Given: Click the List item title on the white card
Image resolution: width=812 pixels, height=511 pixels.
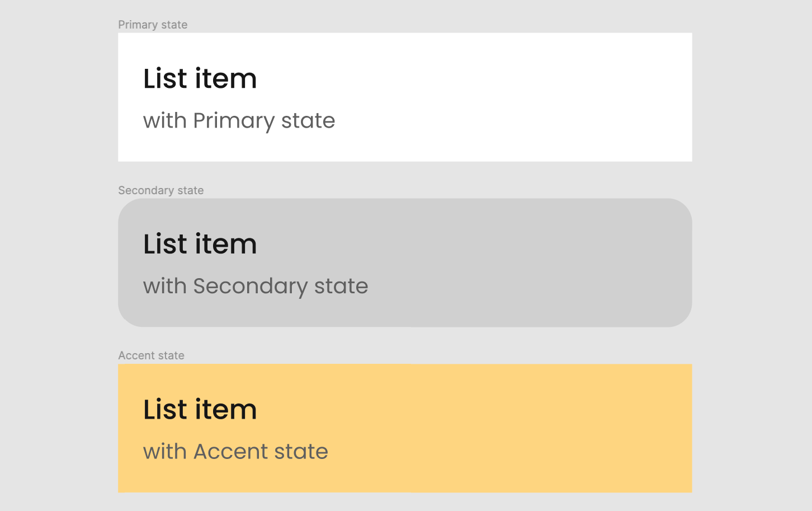Looking at the screenshot, I should (x=200, y=79).
